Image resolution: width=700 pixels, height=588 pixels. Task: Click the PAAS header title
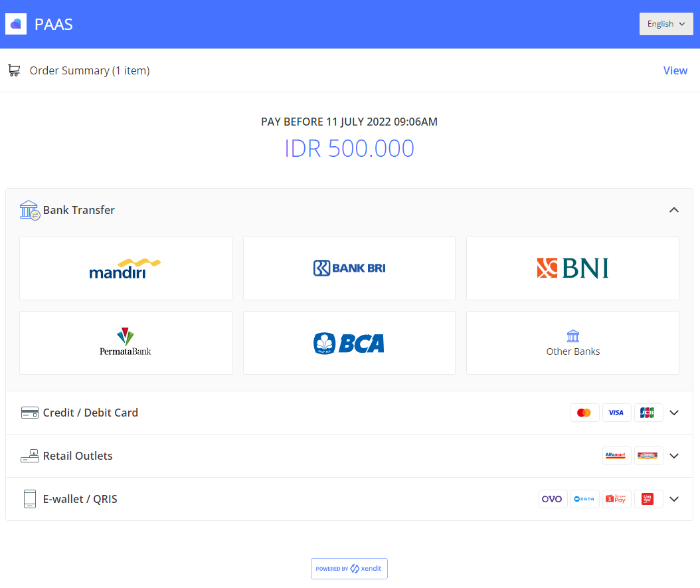point(54,24)
